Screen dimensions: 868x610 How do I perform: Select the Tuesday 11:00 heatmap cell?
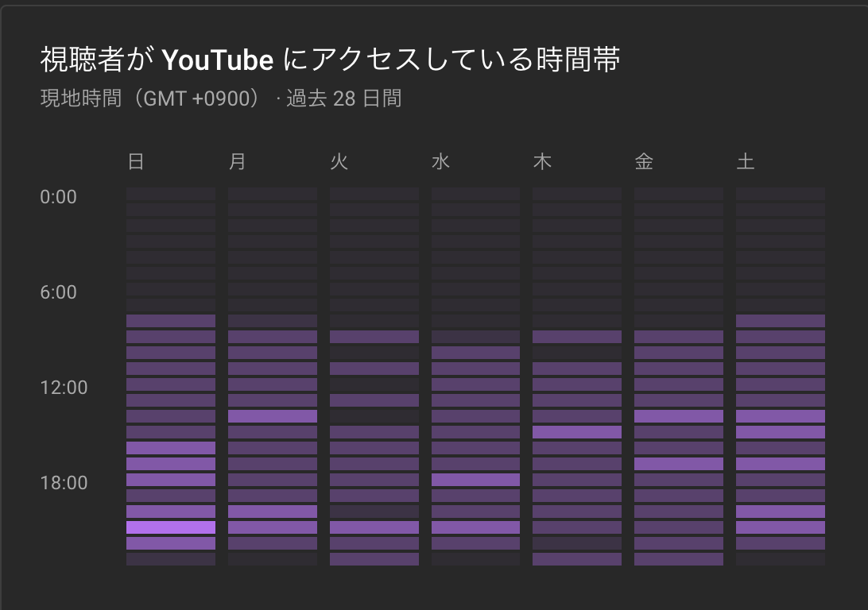(x=374, y=369)
